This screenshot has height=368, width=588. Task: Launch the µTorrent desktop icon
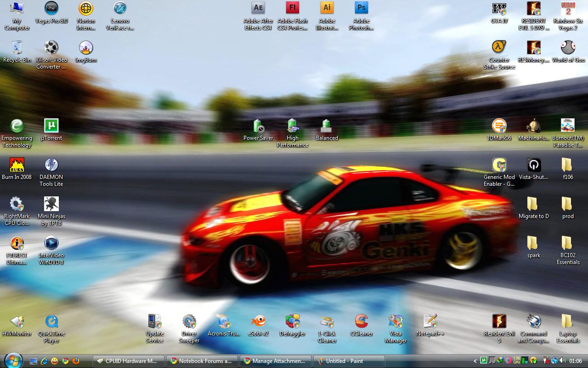(x=51, y=130)
